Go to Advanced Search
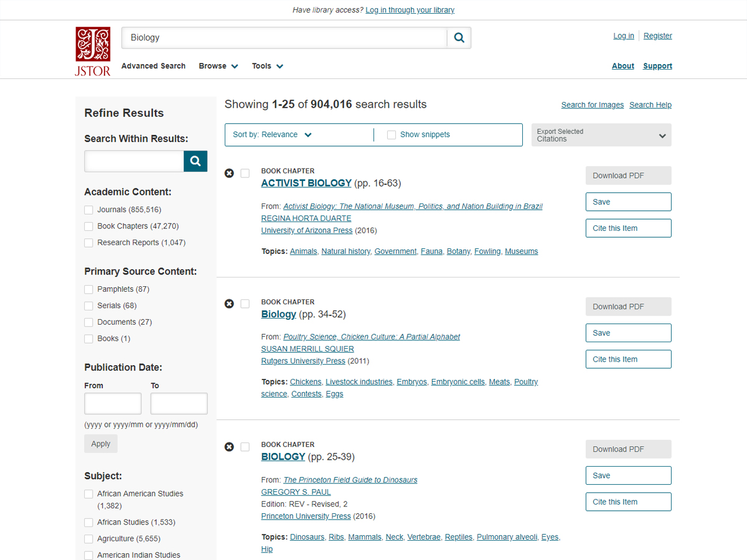Viewport: 747px width, 560px height. 153,66
